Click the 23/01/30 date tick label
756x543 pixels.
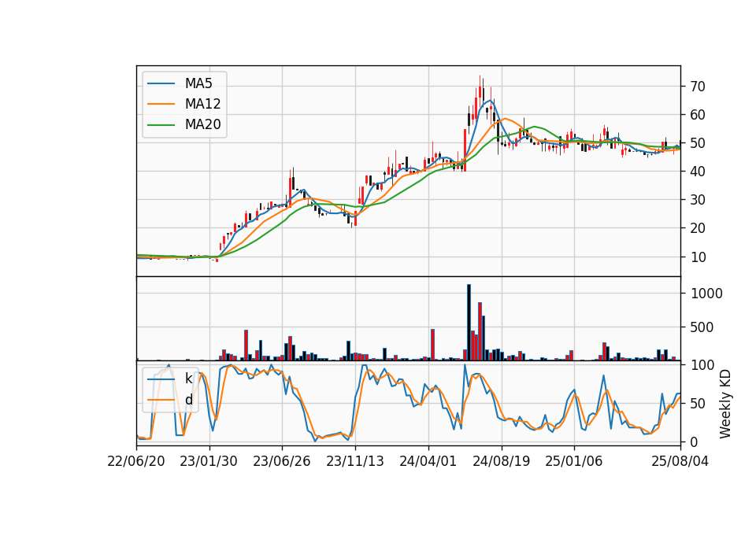(x=209, y=461)
